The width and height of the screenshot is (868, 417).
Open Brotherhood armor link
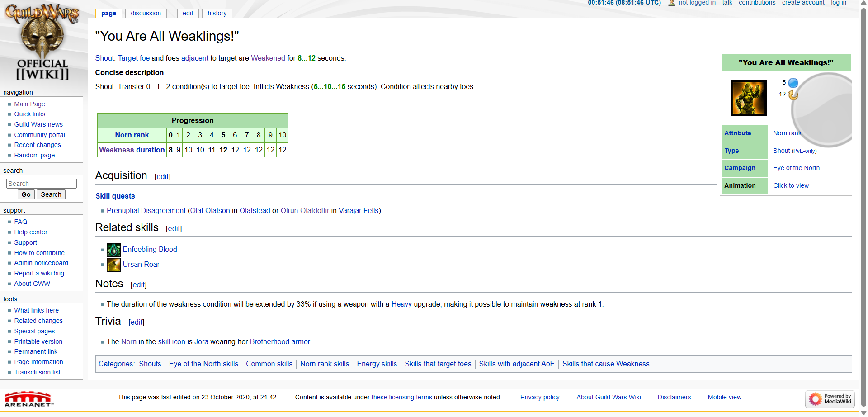point(280,341)
